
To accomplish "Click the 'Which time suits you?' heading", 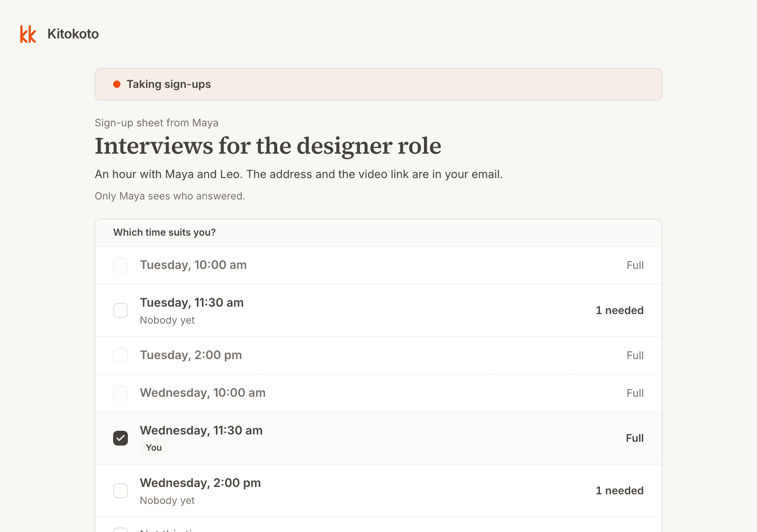I will (x=164, y=232).
